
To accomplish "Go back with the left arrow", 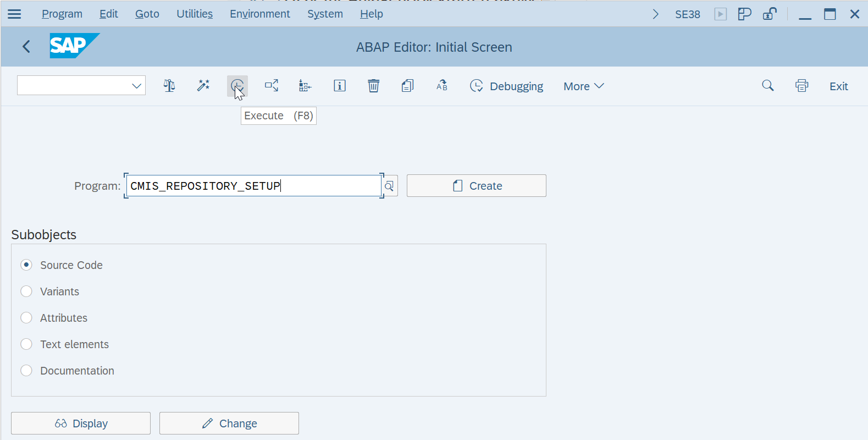I will tap(26, 47).
